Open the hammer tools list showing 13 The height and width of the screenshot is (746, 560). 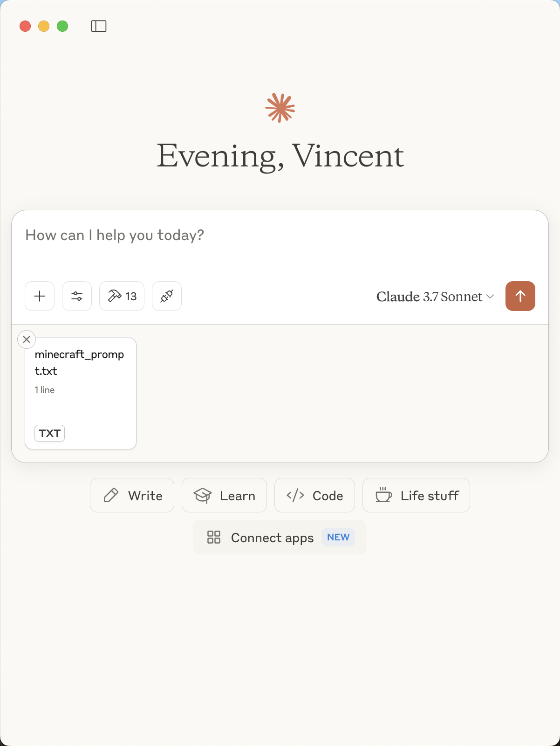122,296
